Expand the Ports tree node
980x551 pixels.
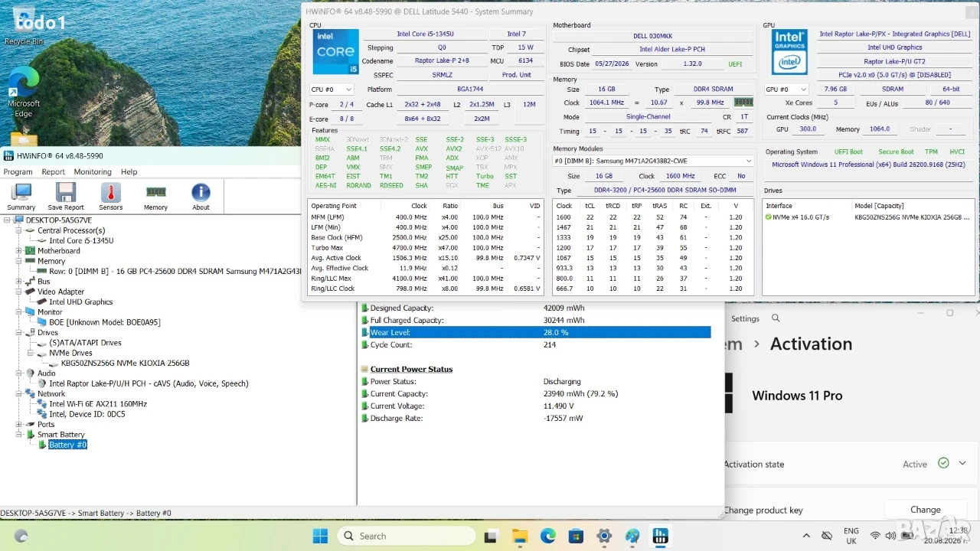(x=19, y=424)
